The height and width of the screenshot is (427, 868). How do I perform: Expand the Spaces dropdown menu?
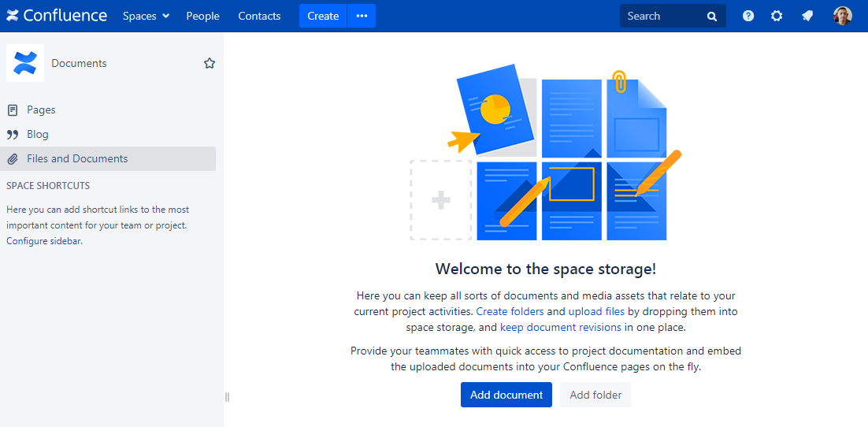click(146, 16)
